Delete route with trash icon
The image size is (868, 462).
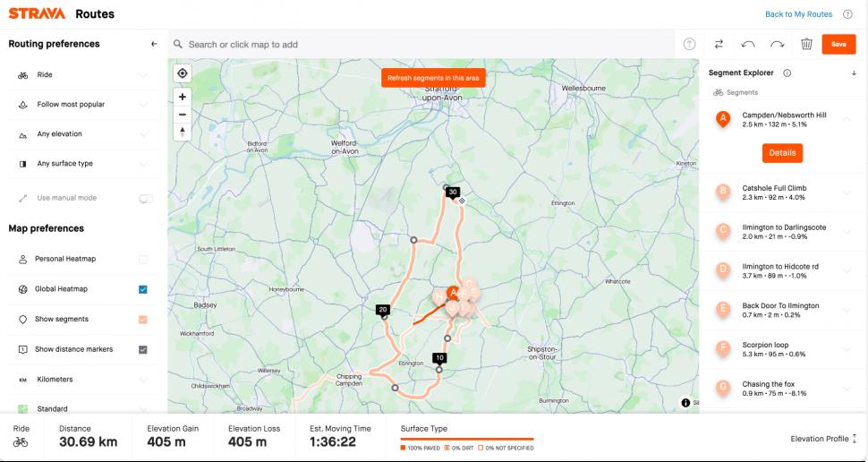click(806, 44)
